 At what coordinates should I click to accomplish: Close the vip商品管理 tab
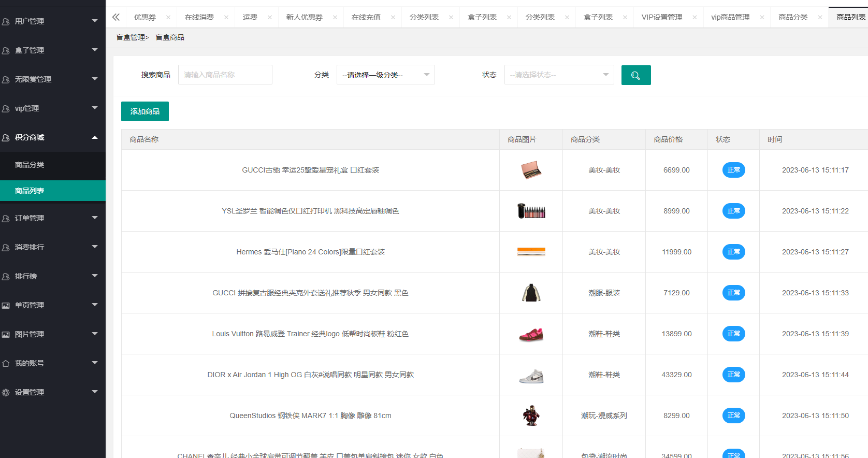click(762, 17)
